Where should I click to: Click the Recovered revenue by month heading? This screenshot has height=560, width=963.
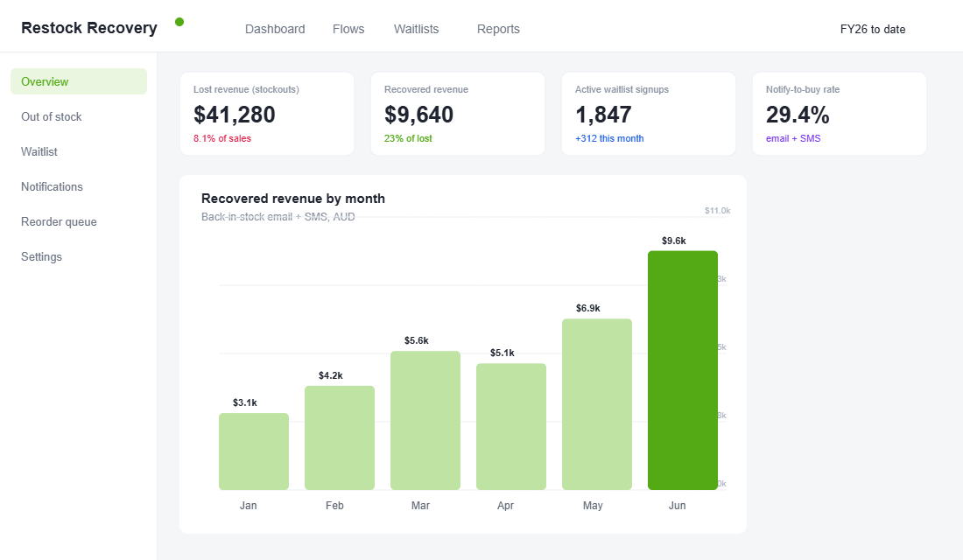tap(293, 199)
